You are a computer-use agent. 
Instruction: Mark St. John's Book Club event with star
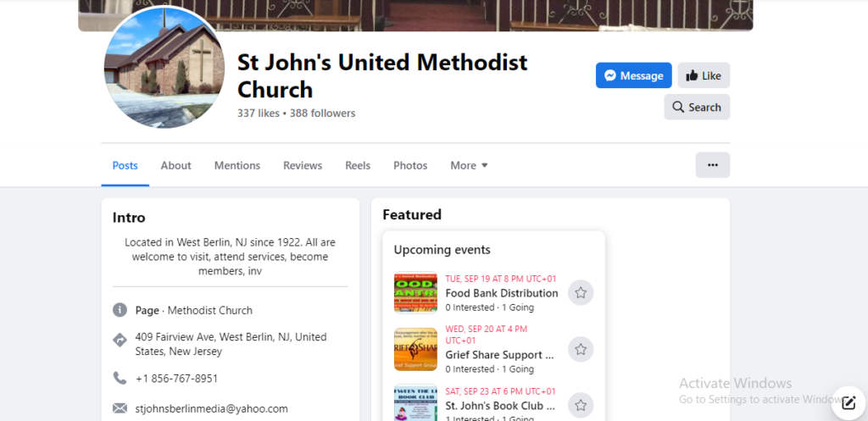[x=581, y=405]
